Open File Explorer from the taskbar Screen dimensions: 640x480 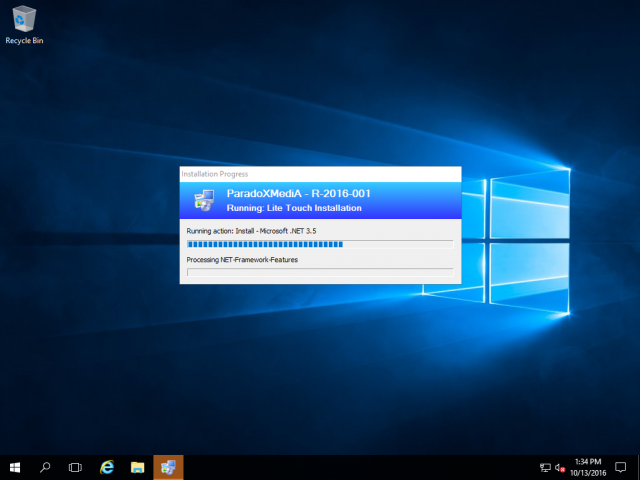coord(138,467)
